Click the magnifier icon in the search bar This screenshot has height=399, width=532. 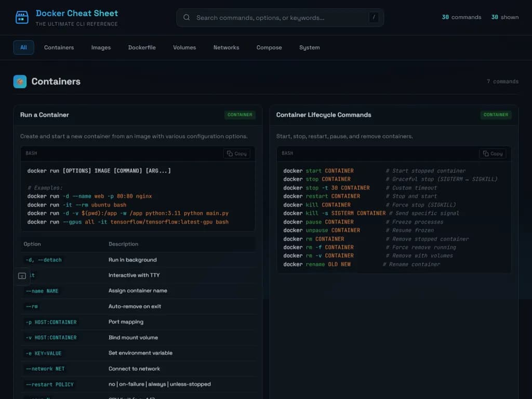point(187,17)
